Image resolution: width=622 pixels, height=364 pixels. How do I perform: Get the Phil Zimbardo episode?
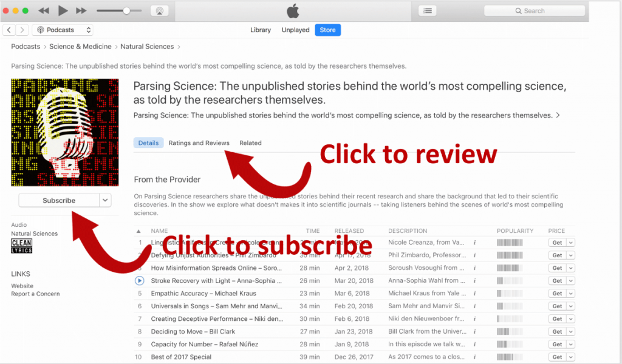point(557,255)
